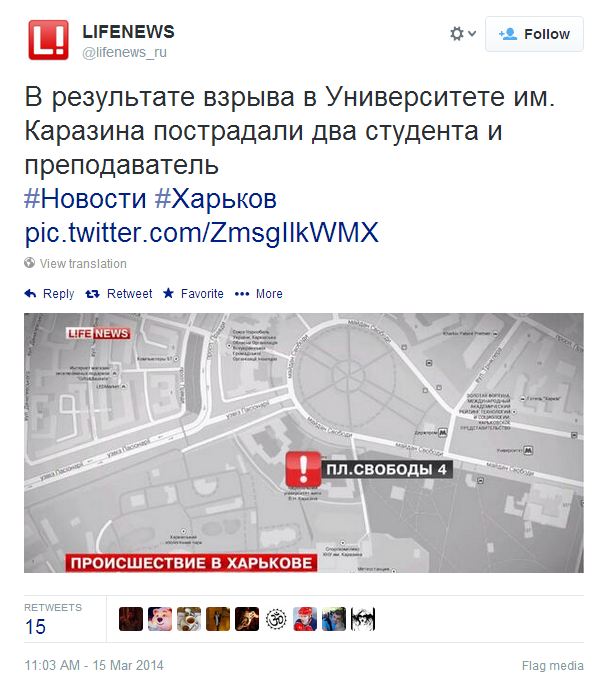The image size is (607, 689).
Task: Click the LifeNews red logo avatar
Action: pyautogui.click(x=48, y=40)
